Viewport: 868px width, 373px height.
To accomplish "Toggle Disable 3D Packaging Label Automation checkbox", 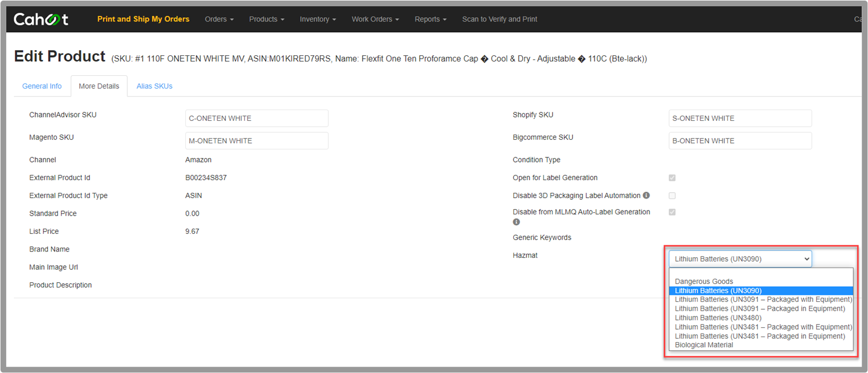I will tap(672, 196).
